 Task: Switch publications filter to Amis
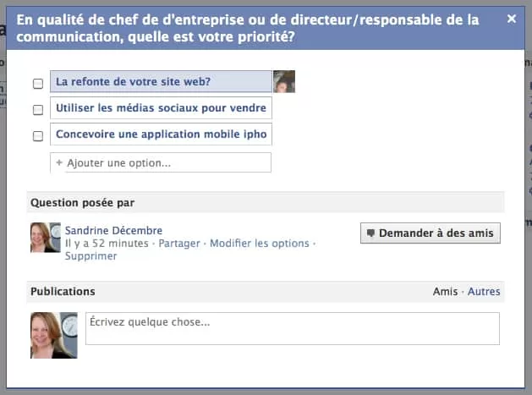[445, 292]
